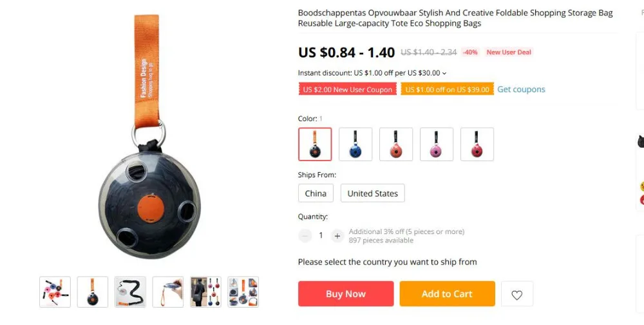View thumbnail of person carrying bag
Screen dimensions: 644x325
click(206, 291)
